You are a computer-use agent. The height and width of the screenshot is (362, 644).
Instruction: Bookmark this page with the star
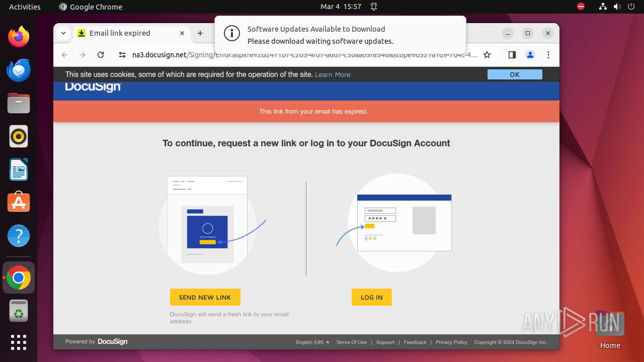(x=487, y=55)
